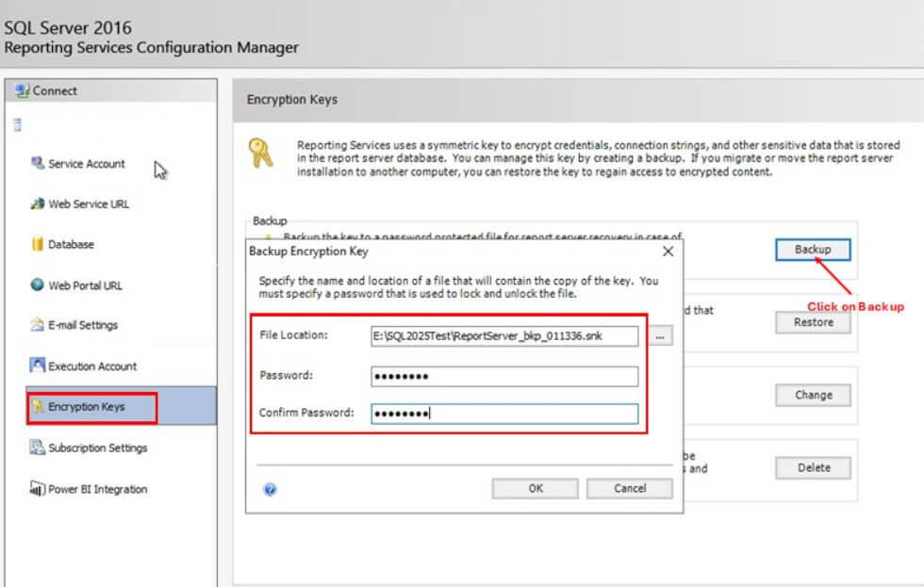Click the Database cylinder icon

pos(37,244)
